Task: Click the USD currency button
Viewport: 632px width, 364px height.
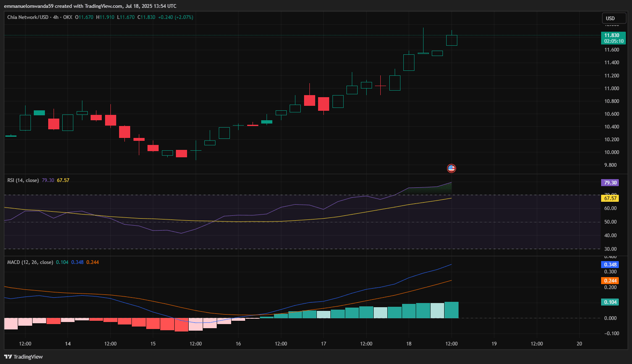Action: [614, 18]
